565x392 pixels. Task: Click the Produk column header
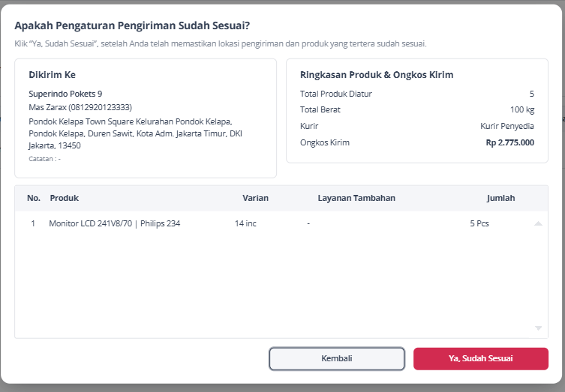[x=64, y=198]
